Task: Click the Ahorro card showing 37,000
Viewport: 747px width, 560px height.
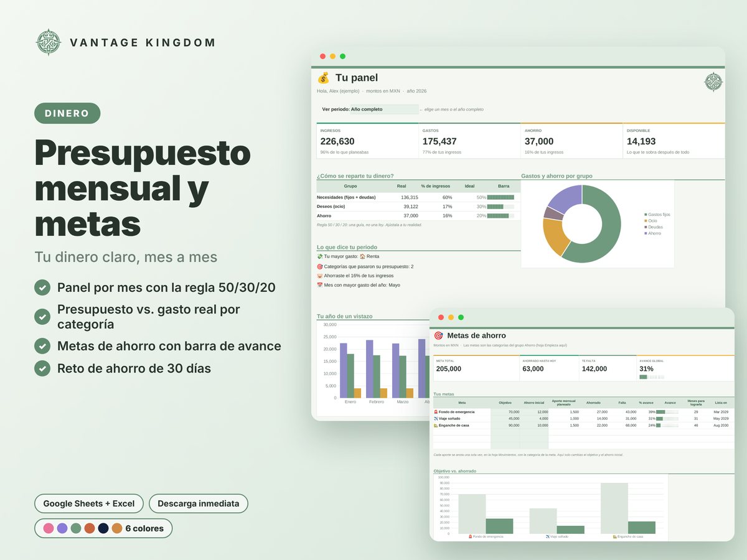Action: [571, 141]
